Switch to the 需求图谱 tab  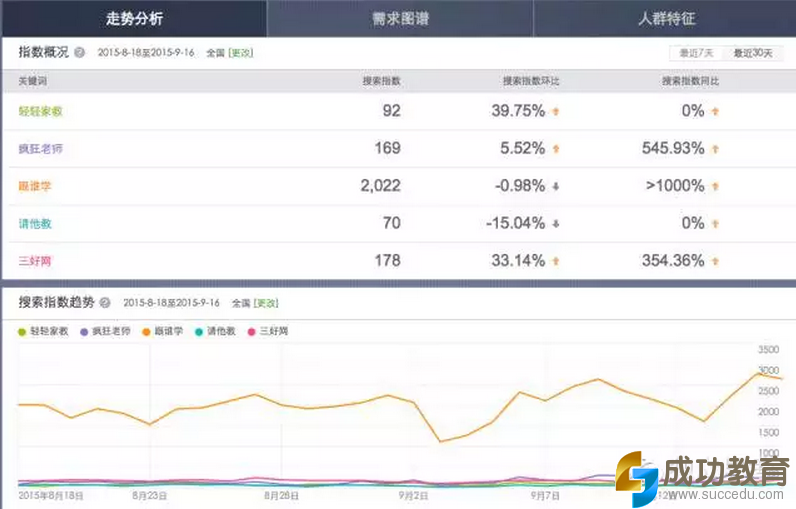[399, 18]
